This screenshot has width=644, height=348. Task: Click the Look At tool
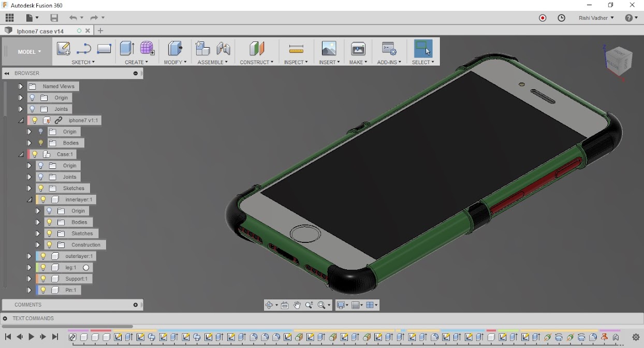(x=285, y=305)
